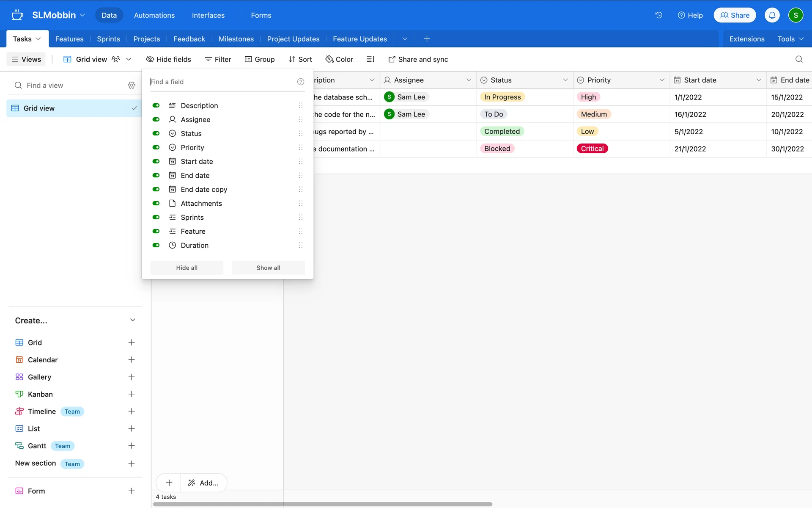Click help icon in field search box
Screen dimensions: 812x508
coord(301,82)
